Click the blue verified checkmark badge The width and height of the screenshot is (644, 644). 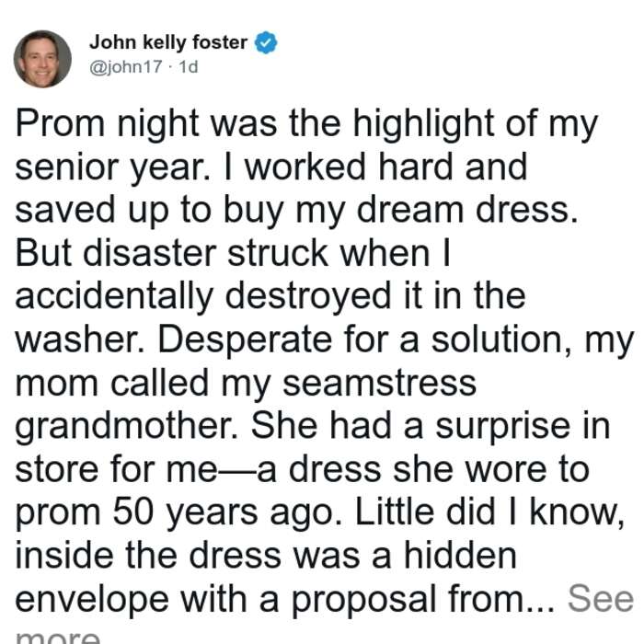click(x=266, y=42)
